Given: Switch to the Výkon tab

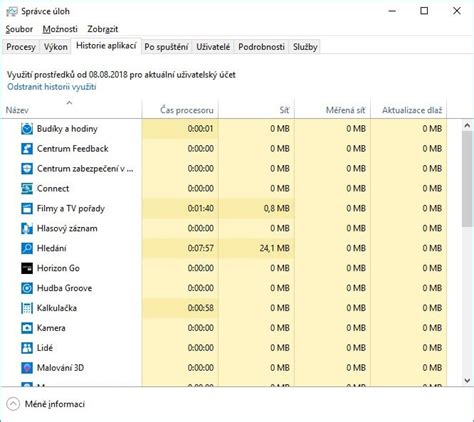Looking at the screenshot, I should (55, 47).
